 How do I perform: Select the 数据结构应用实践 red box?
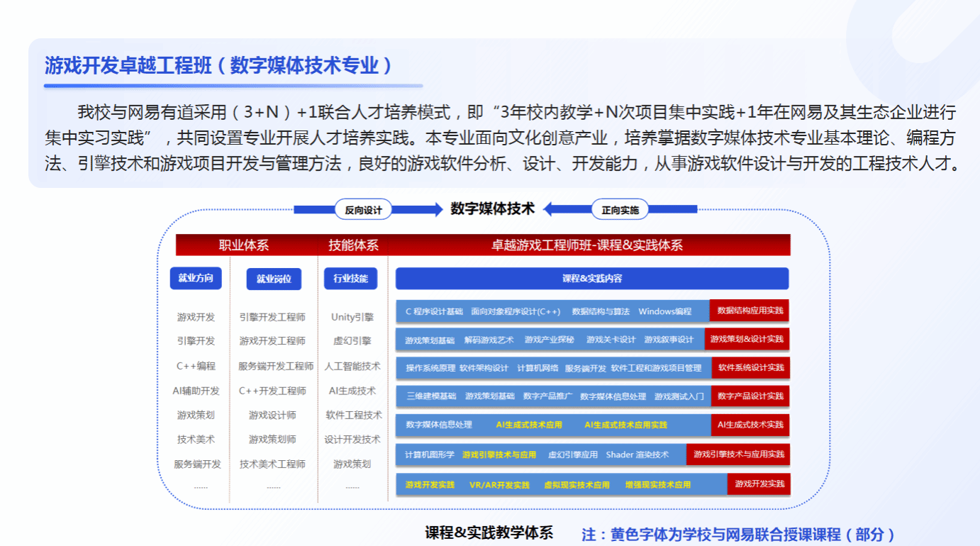[750, 311]
